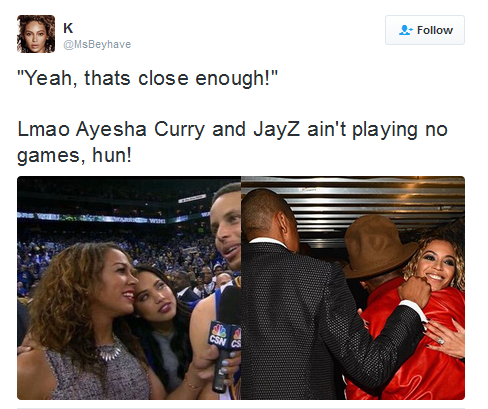Image resolution: width=488 pixels, height=409 pixels.
Task: Click the brown hat in right photo
Action: point(377,247)
